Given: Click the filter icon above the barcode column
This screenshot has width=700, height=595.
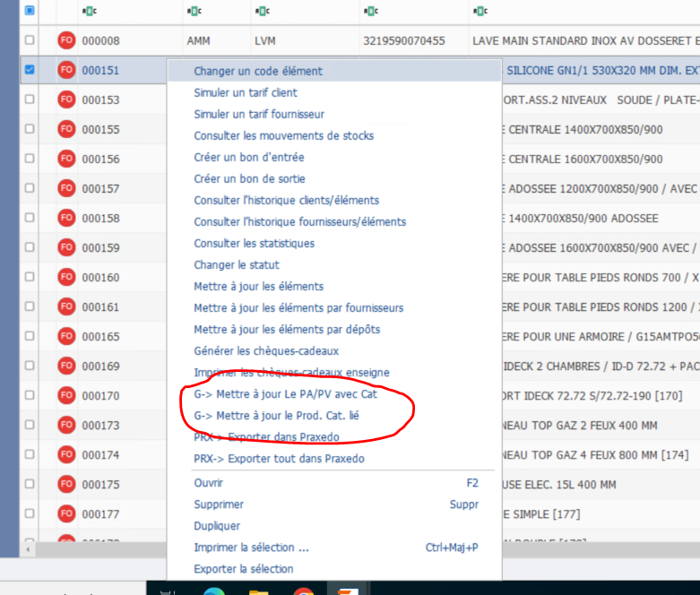Looking at the screenshot, I should click(x=371, y=11).
